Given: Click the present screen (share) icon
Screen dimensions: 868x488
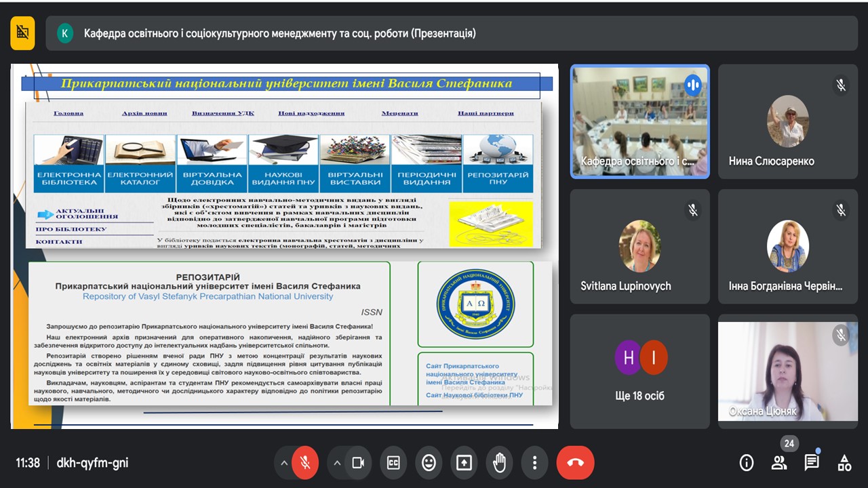Looking at the screenshot, I should point(464,463).
